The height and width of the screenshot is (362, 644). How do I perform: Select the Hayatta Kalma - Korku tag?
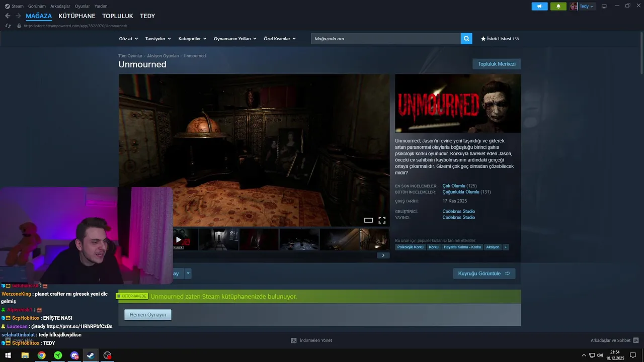[462, 247]
